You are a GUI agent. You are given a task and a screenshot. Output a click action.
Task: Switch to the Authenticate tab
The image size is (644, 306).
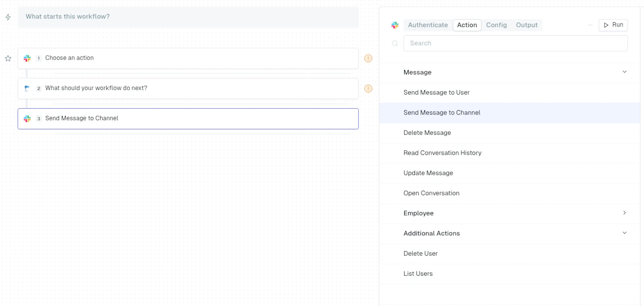coord(428,25)
